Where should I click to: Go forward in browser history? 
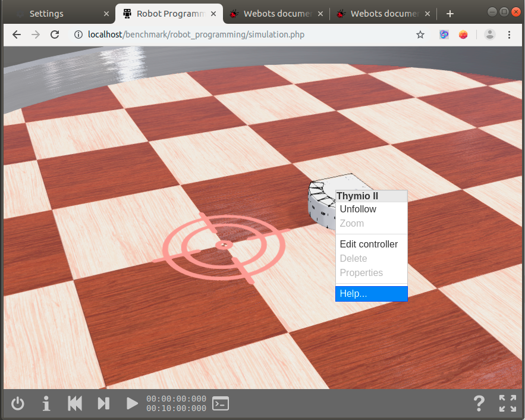point(36,35)
